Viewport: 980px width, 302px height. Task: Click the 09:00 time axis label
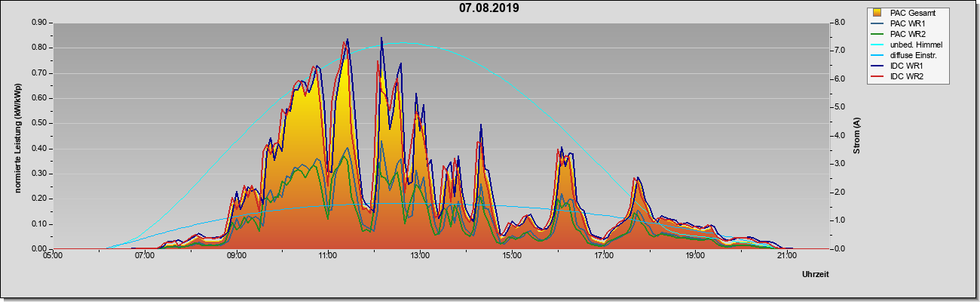[236, 257]
